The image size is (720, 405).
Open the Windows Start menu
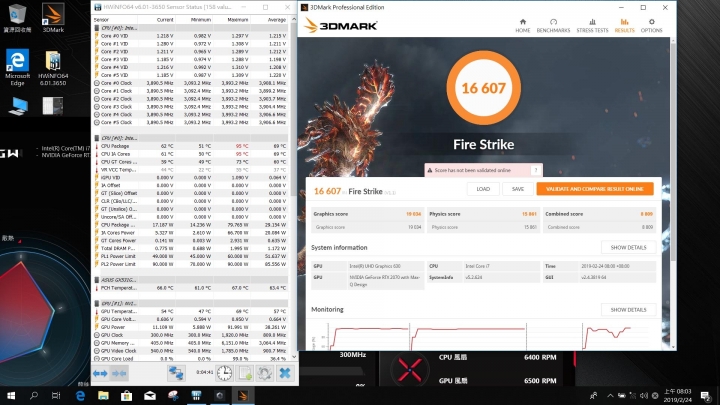11,395
